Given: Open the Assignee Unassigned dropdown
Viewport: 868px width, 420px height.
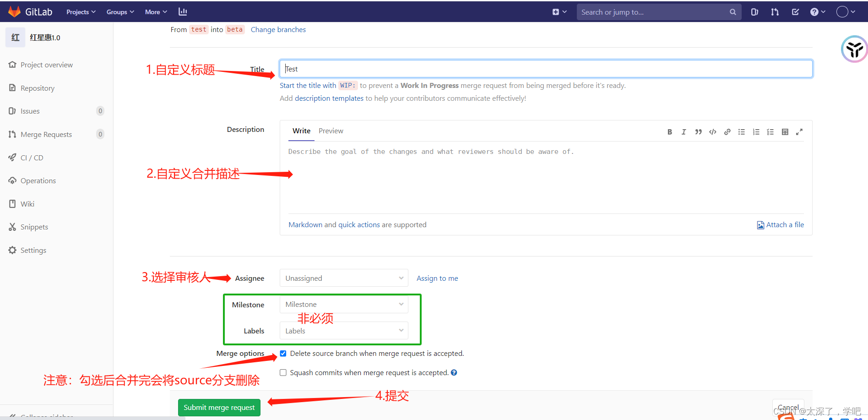Looking at the screenshot, I should (343, 278).
